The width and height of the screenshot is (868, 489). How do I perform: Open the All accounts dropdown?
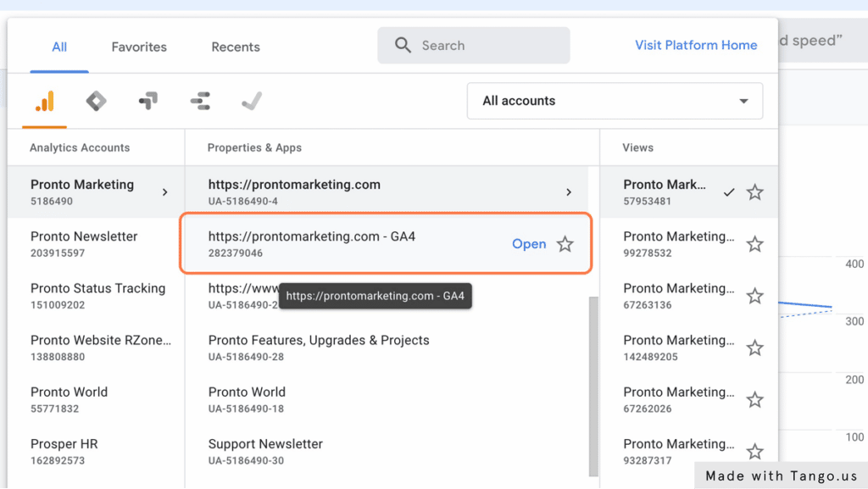(x=615, y=101)
